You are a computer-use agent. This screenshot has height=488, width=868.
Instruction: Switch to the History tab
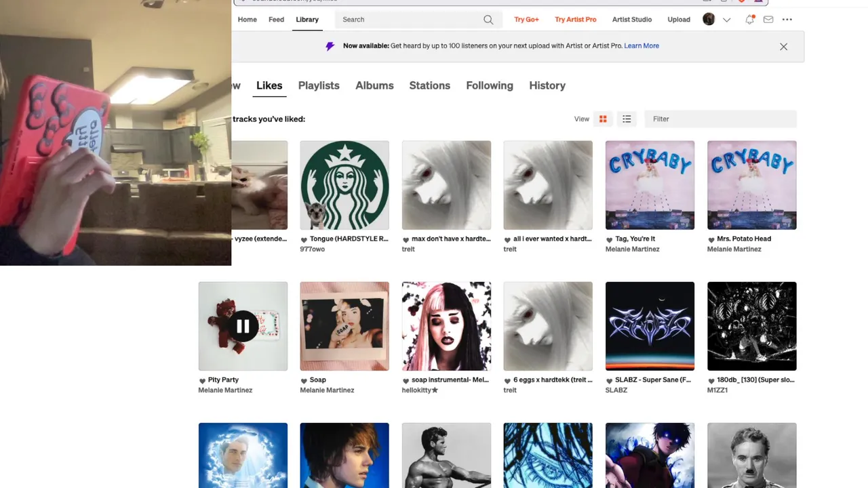coord(547,85)
